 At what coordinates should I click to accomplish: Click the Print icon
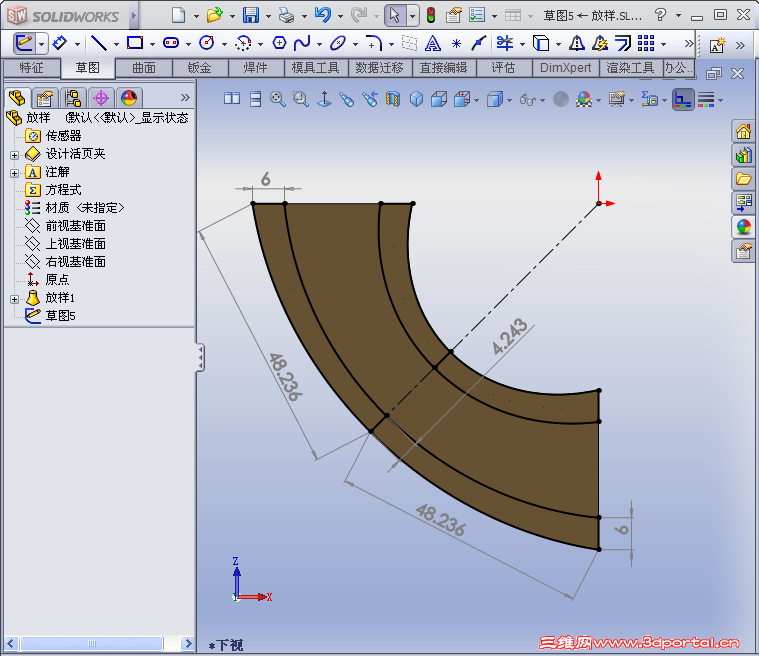tap(287, 15)
